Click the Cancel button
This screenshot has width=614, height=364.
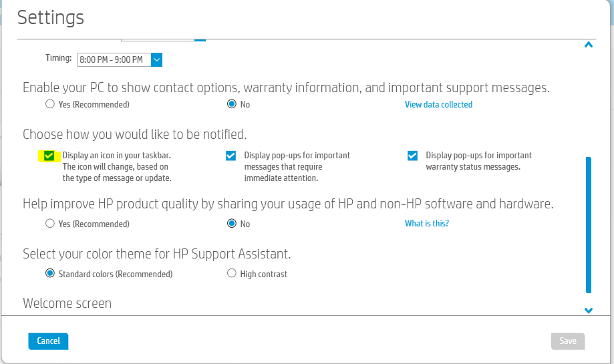[x=48, y=341]
